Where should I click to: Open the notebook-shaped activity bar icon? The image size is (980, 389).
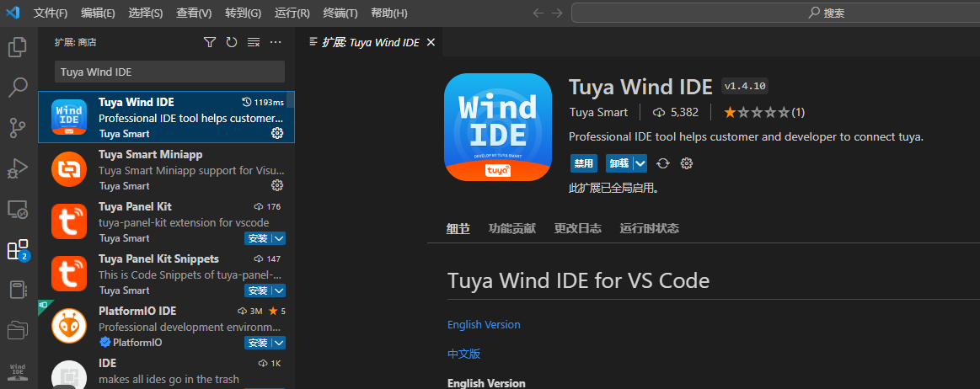pyautogui.click(x=18, y=290)
